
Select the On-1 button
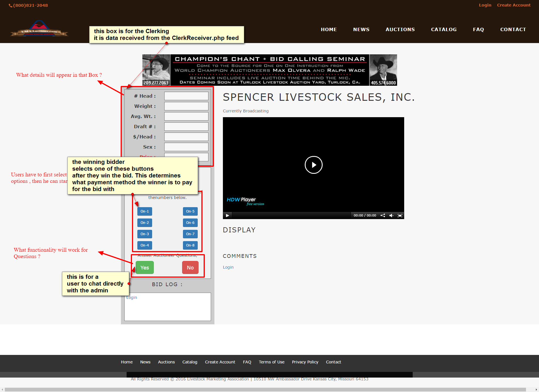(145, 211)
